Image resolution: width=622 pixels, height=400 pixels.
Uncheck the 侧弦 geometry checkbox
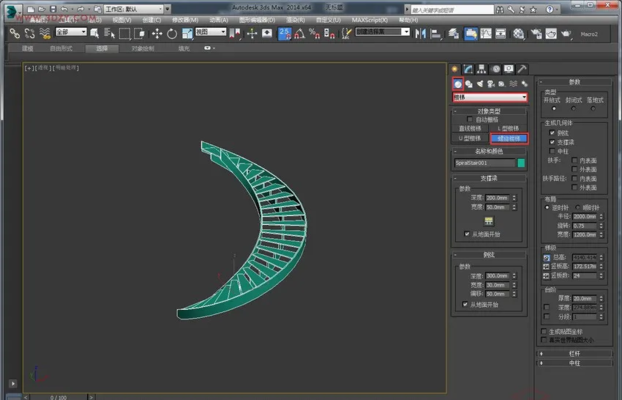pos(551,132)
